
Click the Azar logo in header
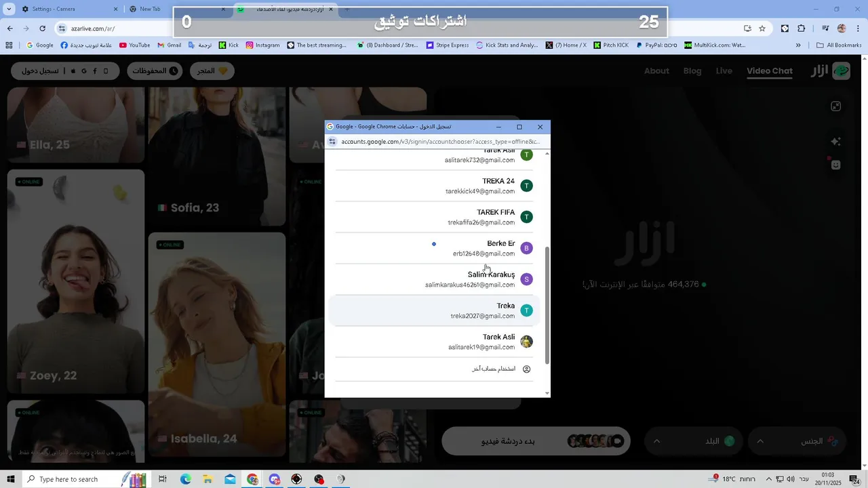pos(831,70)
